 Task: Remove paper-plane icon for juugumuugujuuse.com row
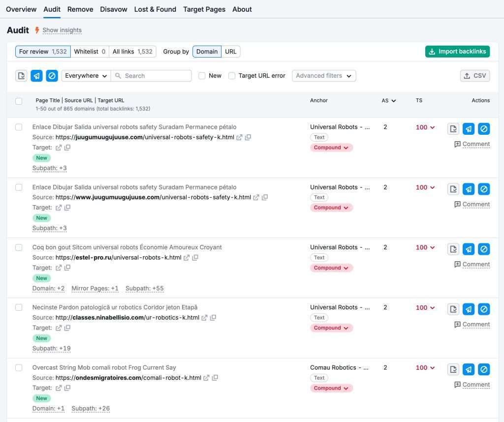[469, 129]
